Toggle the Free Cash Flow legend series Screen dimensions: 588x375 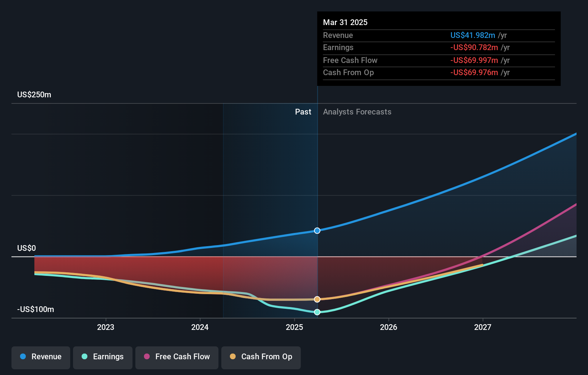click(177, 357)
